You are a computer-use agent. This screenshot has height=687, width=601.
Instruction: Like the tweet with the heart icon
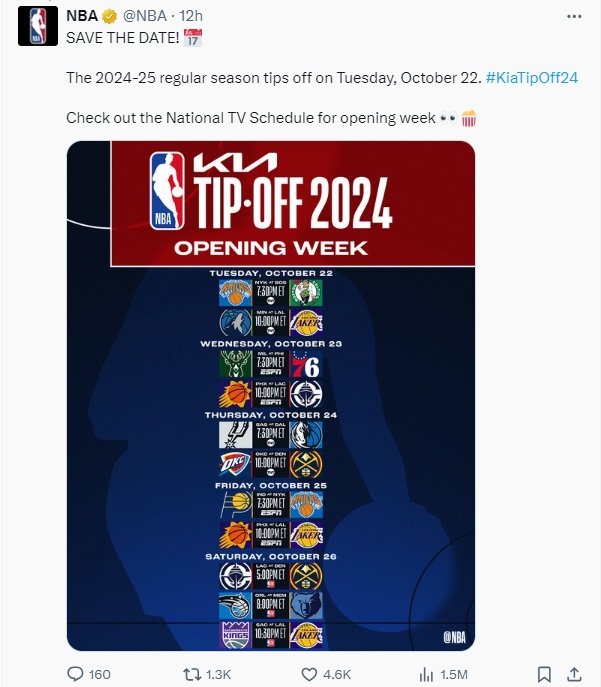[x=309, y=674]
